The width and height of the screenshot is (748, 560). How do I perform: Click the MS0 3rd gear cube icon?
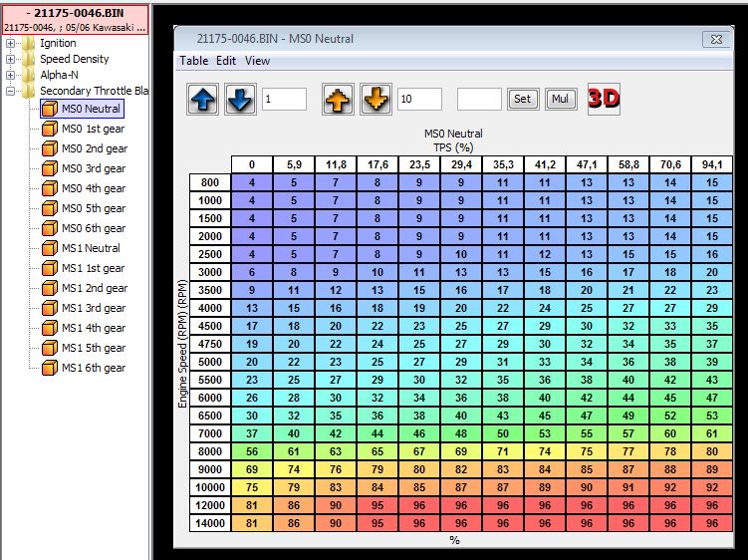click(49, 168)
